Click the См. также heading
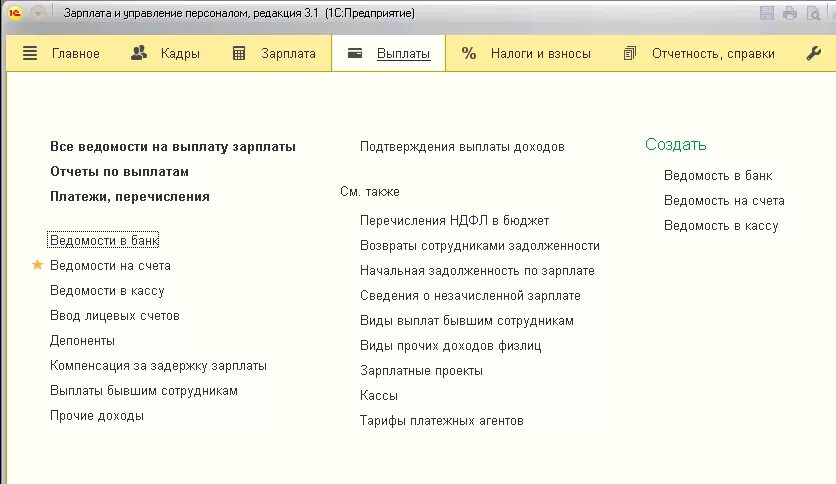Image resolution: width=836 pixels, height=484 pixels. (x=370, y=192)
